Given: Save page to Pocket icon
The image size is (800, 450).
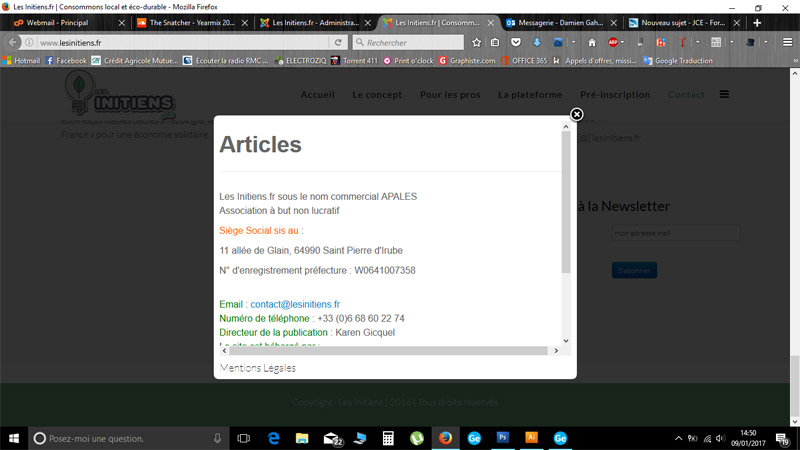Looking at the screenshot, I should coord(516,42).
